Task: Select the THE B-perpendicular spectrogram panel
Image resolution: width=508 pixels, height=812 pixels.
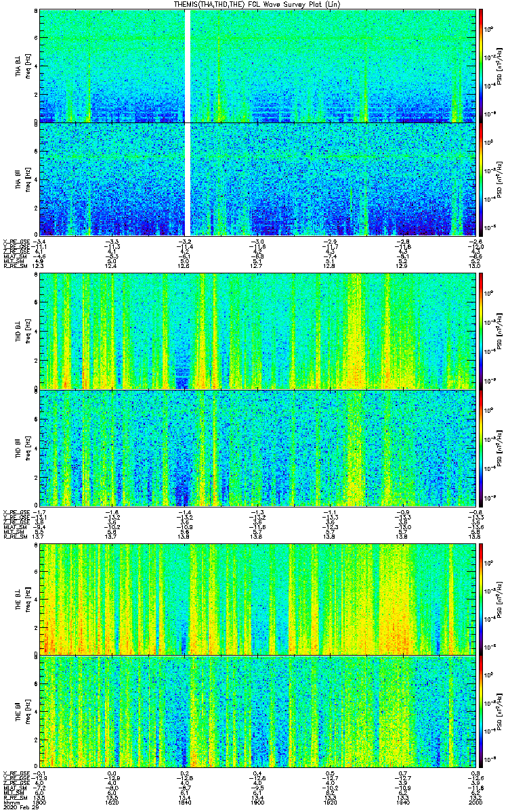Action: (257, 598)
